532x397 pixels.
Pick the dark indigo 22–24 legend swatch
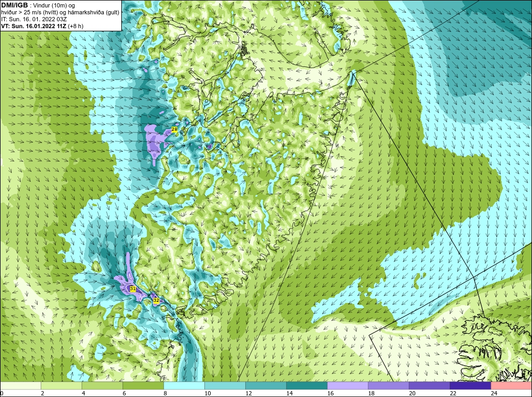470,386
